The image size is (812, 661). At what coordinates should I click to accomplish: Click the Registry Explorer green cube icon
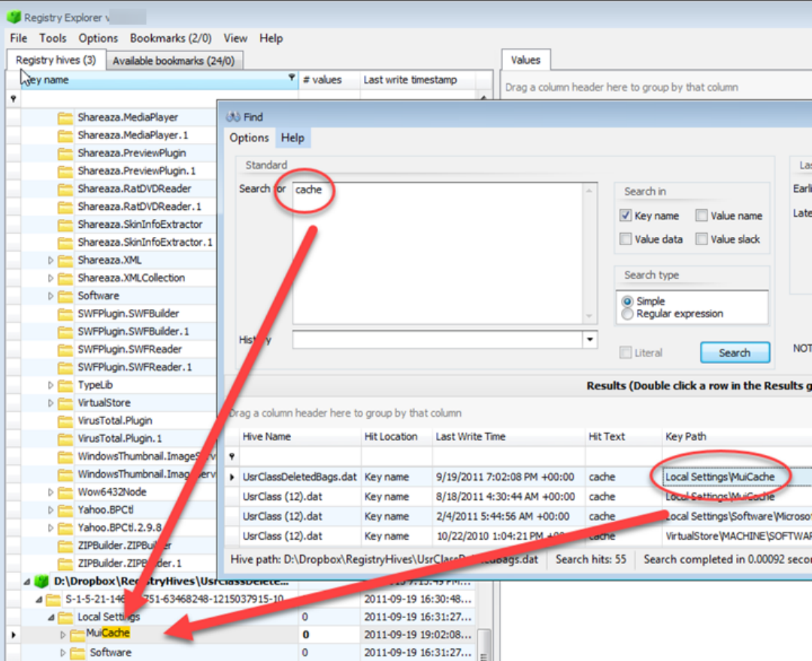(14, 17)
